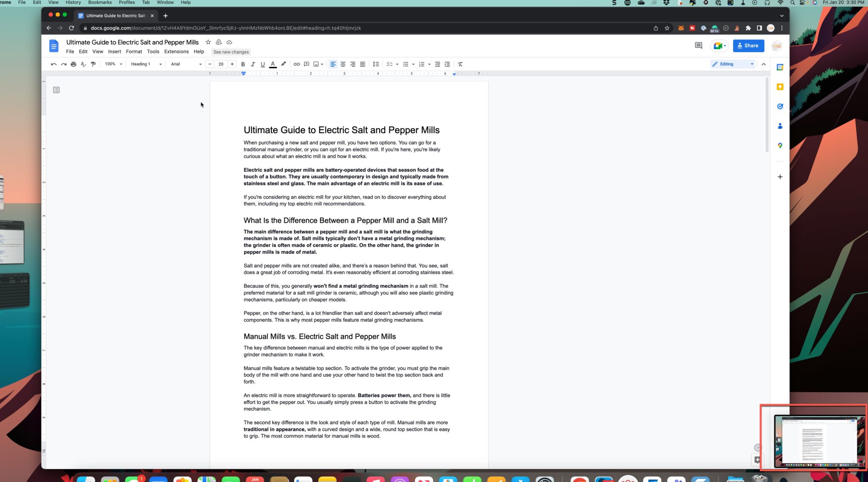Open the font size dropdown
This screenshot has width=868, height=482.
[x=221, y=64]
